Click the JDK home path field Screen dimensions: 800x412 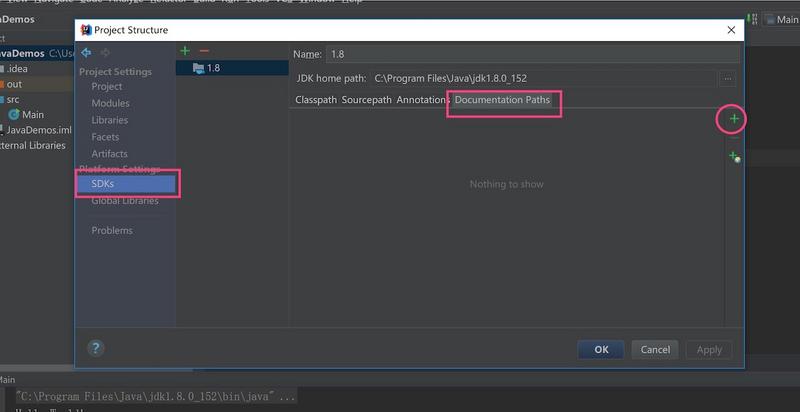(x=543, y=79)
